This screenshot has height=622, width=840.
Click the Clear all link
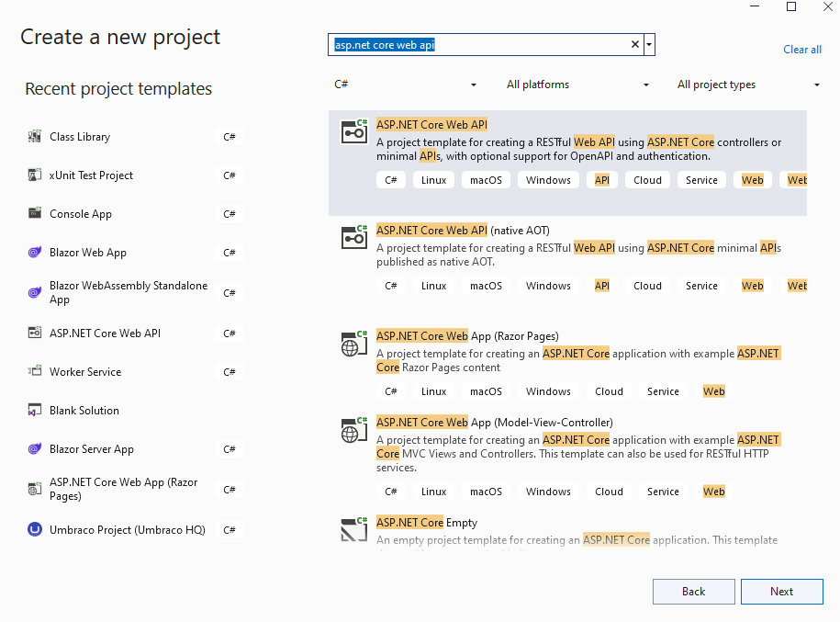802,50
